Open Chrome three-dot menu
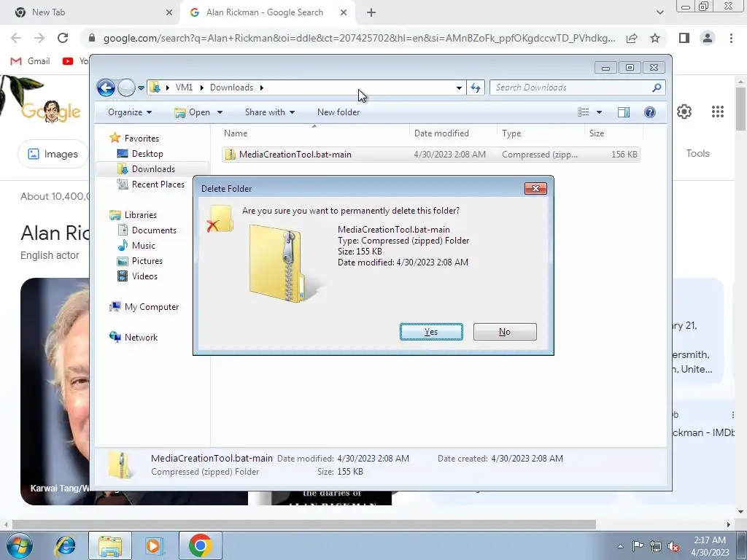 click(731, 38)
